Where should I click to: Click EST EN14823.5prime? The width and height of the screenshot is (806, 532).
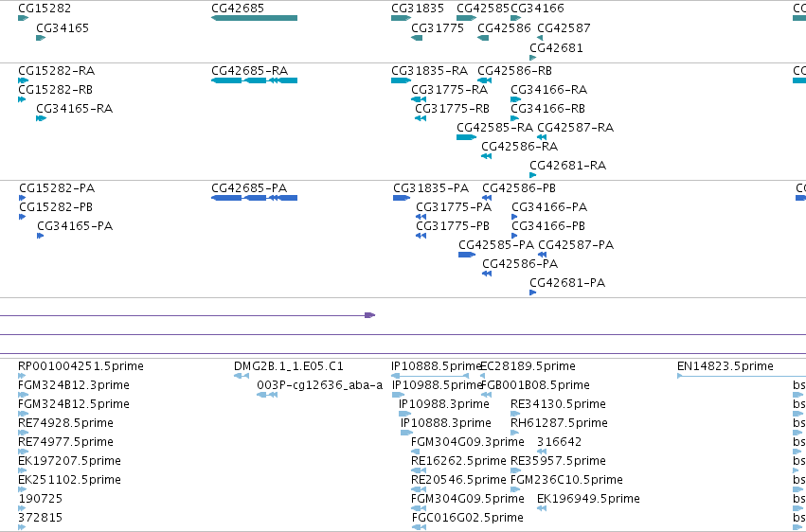[x=725, y=366]
